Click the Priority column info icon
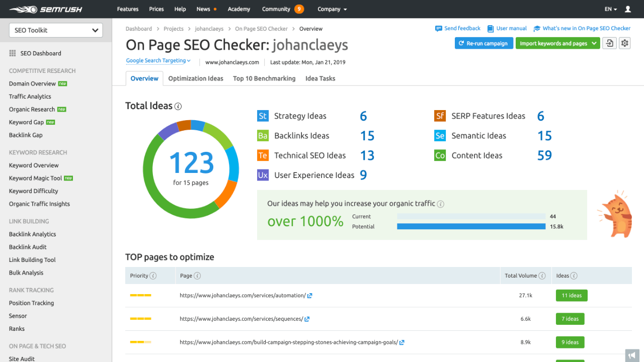The height and width of the screenshot is (362, 644). point(153,276)
